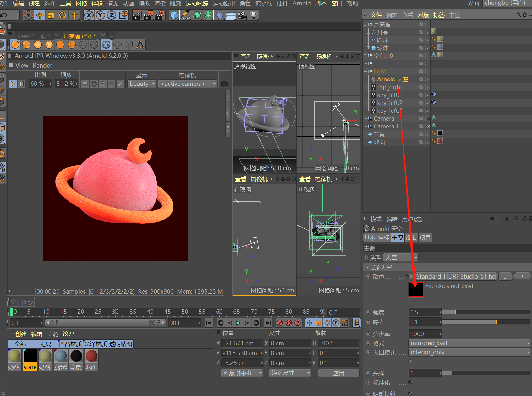The width and height of the screenshot is (532, 396).
Task: Collapse the 月亮蛋 group in the object tree
Action: tap(365, 24)
